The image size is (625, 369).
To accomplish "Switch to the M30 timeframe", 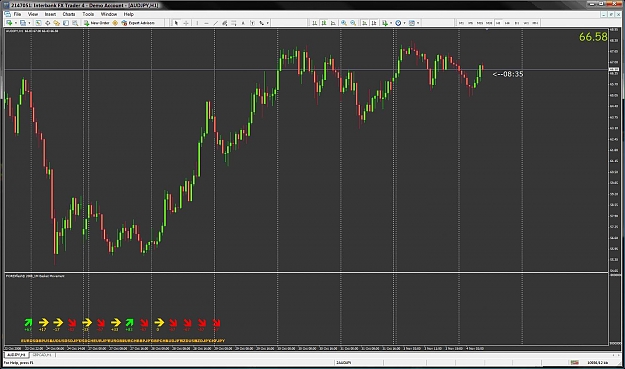I will [x=489, y=23].
